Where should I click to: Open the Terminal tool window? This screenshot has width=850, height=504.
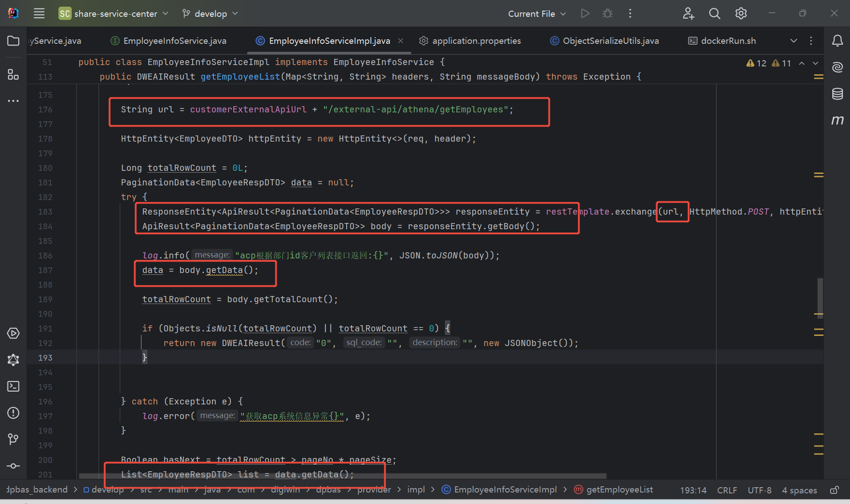pos(13,386)
